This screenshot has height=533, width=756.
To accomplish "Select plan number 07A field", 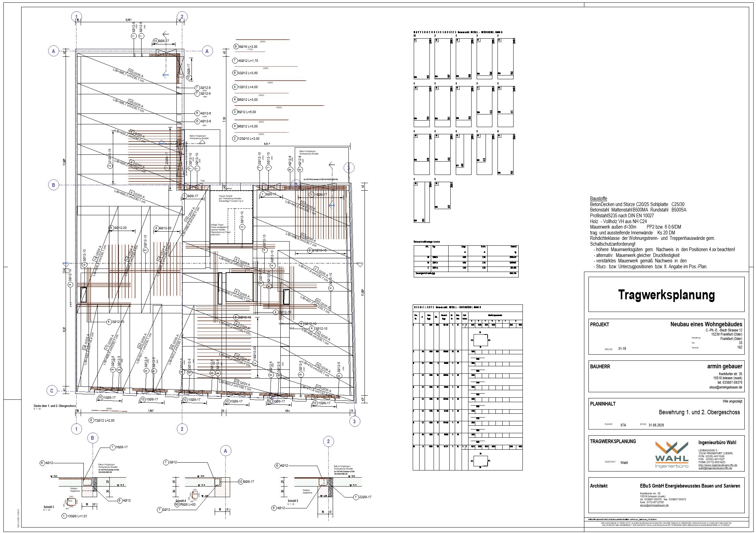I will point(623,425).
